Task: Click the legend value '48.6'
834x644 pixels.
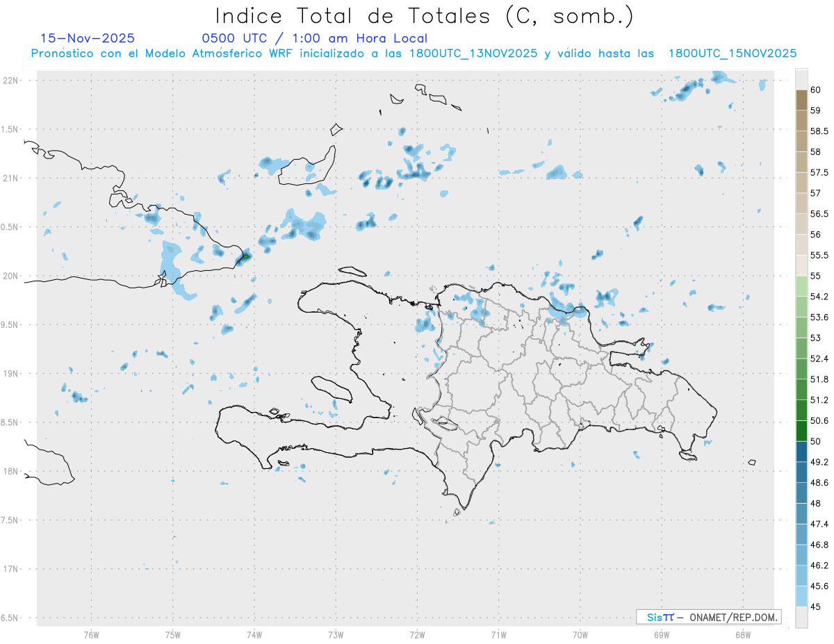Action: tap(819, 483)
